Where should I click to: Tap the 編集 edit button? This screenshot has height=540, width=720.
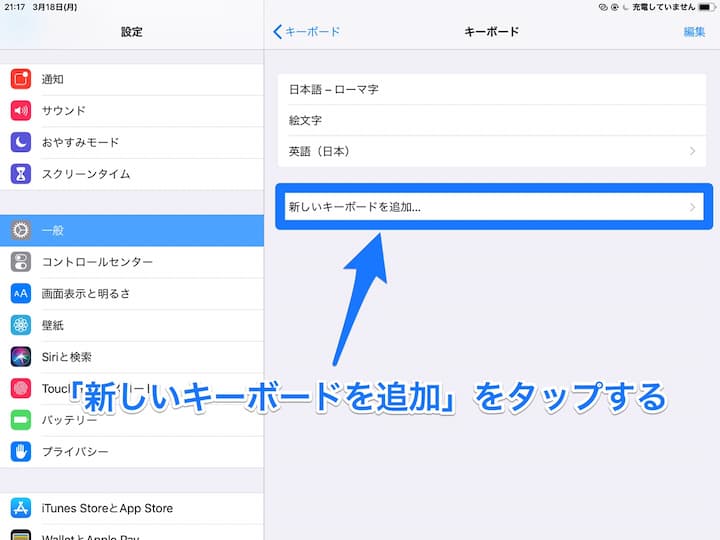coord(694,32)
